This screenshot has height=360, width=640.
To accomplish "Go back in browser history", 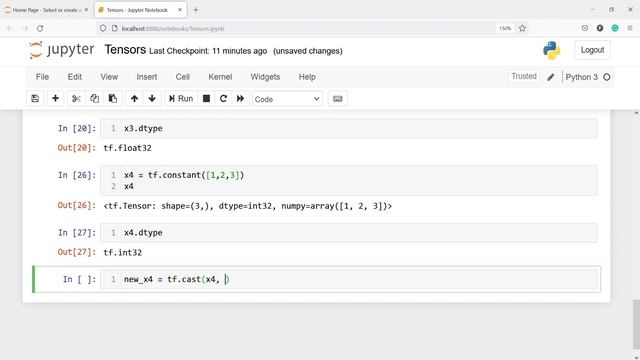I will (x=10, y=28).
